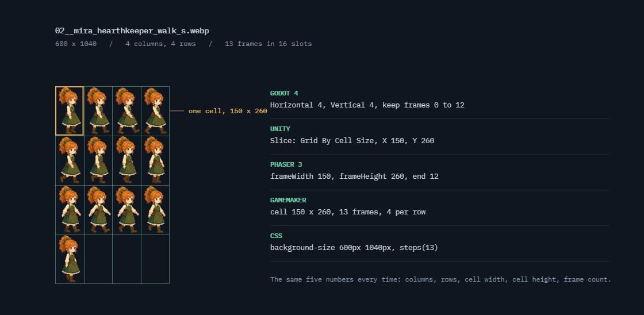Viewport: 644px width, 315px height.
Task: Select the highlighted first sprite frame cell
Action: 70,111
